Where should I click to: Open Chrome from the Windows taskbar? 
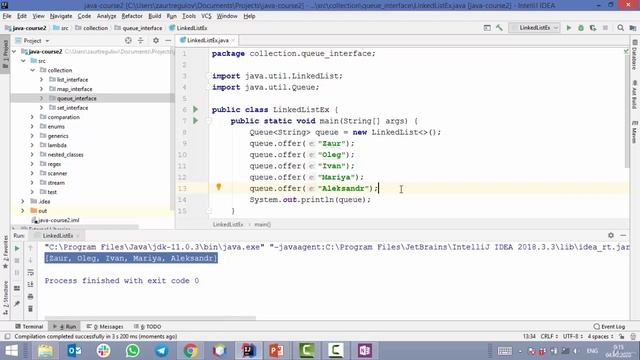point(190,351)
